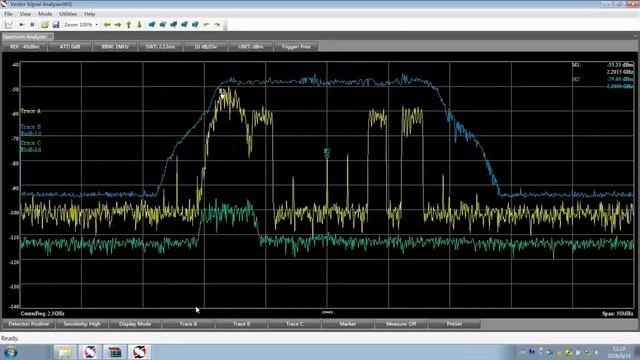Click the open file folder icon
The width and height of the screenshot is (640, 360).
pyautogui.click(x=44, y=25)
